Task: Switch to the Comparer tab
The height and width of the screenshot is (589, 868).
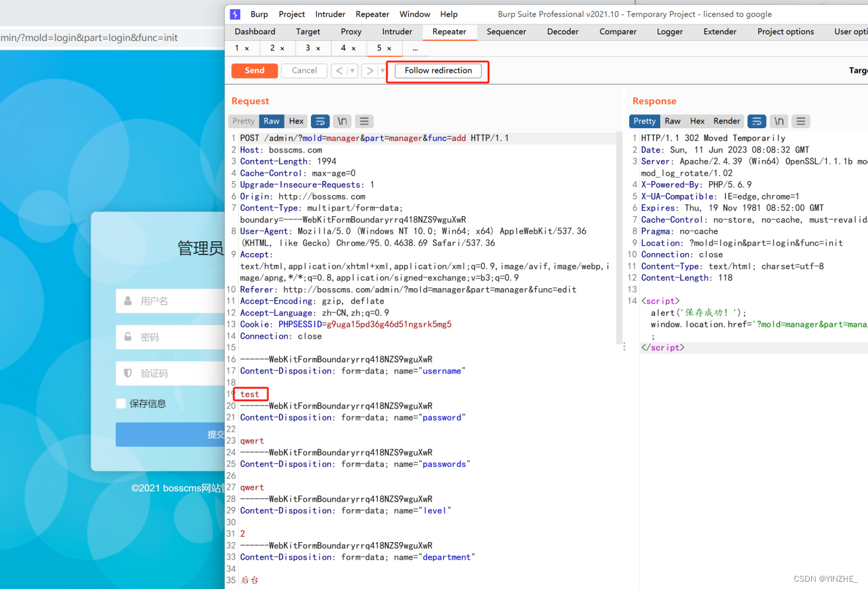Action: [x=618, y=32]
